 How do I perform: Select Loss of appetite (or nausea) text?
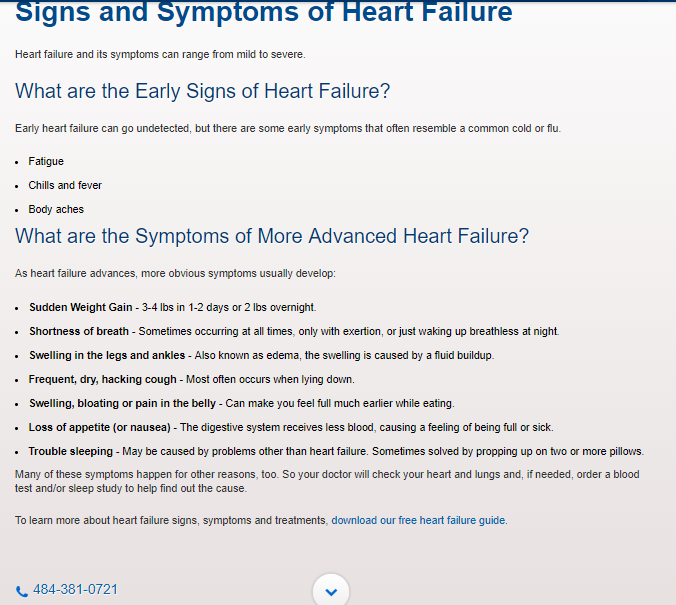coord(100,427)
